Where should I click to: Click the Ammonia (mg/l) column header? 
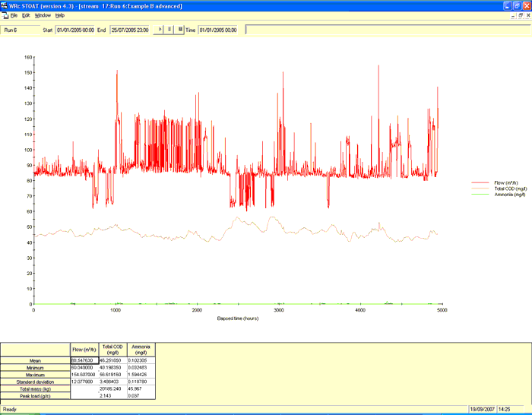click(x=141, y=350)
